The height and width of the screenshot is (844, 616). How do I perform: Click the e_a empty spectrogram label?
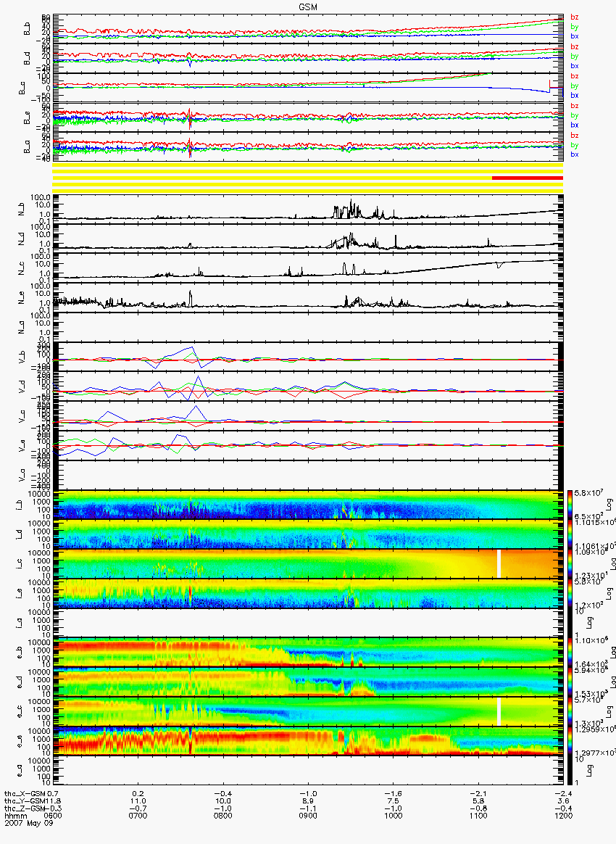(19, 770)
